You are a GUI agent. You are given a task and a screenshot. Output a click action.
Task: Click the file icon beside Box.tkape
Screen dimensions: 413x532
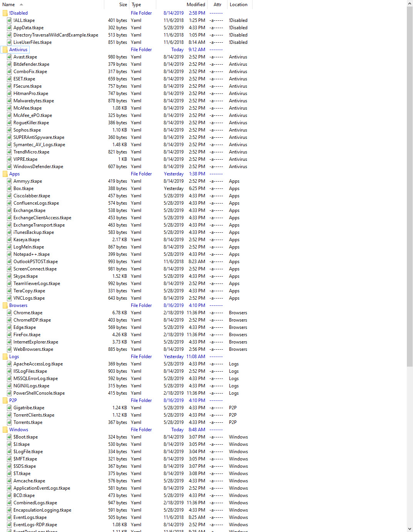click(9, 188)
